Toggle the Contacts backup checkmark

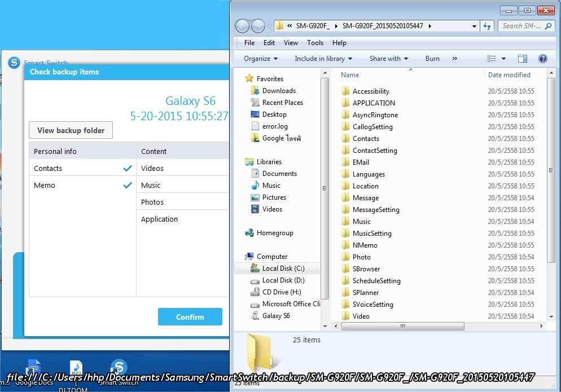pyautogui.click(x=128, y=168)
